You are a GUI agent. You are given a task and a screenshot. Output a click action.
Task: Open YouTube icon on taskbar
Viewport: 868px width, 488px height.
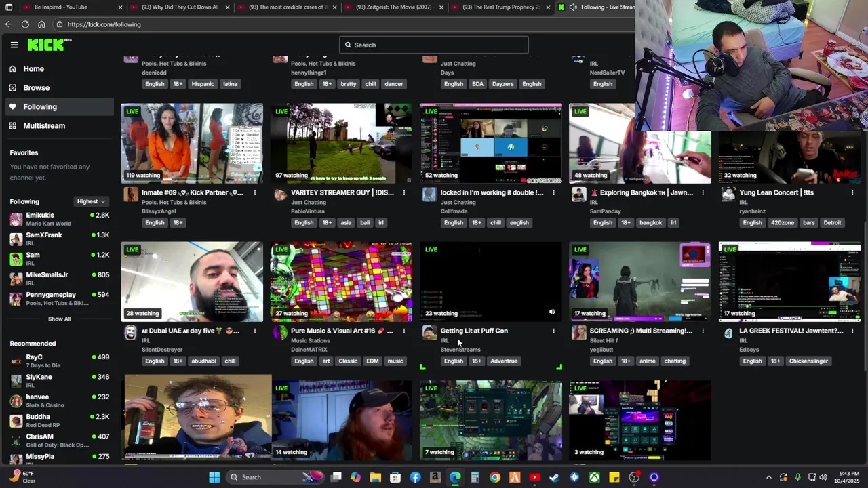534,477
